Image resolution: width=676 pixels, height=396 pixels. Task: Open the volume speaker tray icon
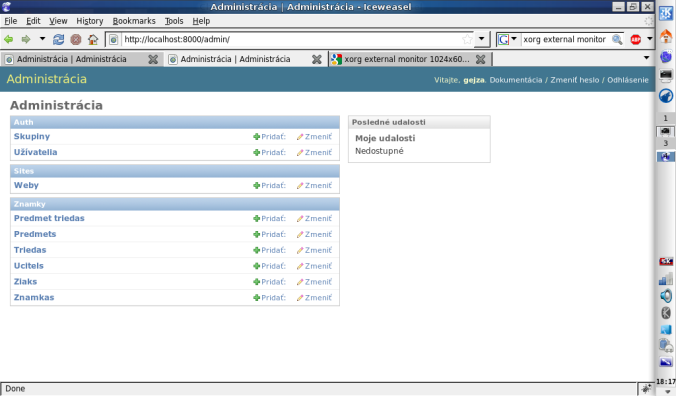666,296
